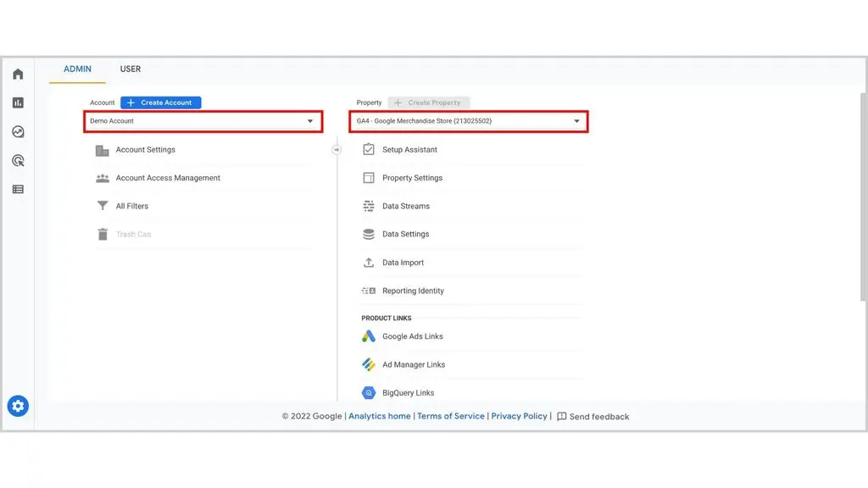Open Data Settings text
The image size is (868, 488).
pyautogui.click(x=406, y=234)
